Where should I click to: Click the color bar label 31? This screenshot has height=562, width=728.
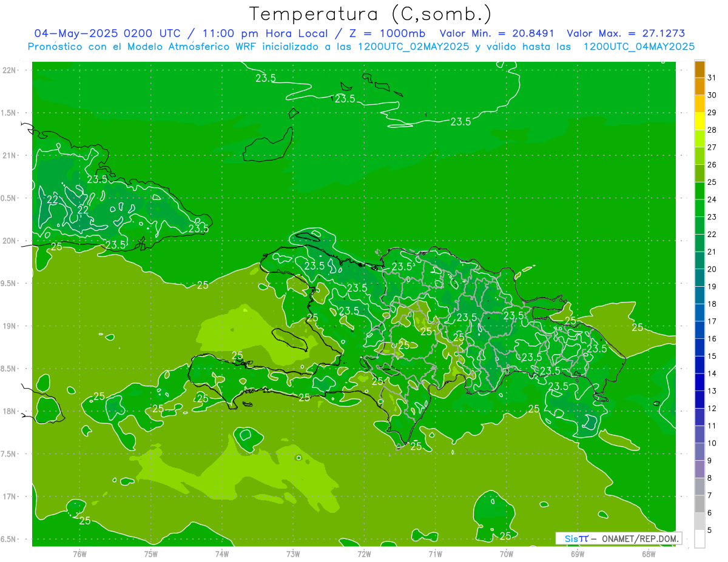coord(712,78)
